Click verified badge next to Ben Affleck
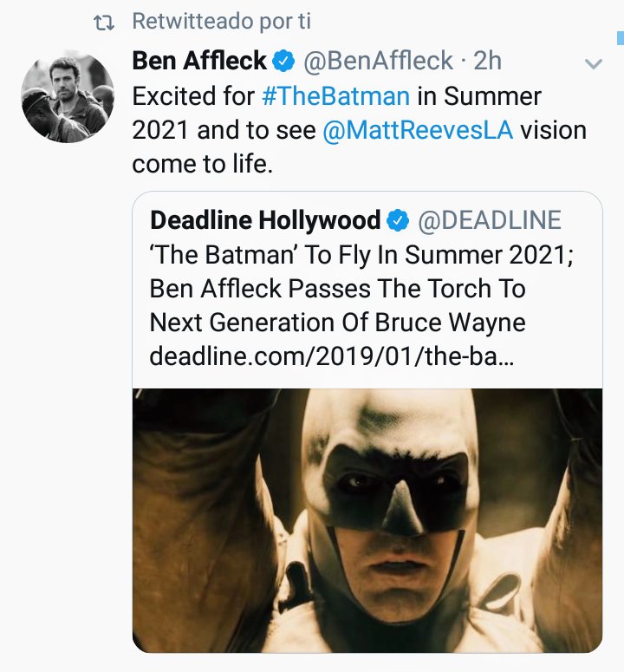Viewport: 624px width, 672px height. 283,61
